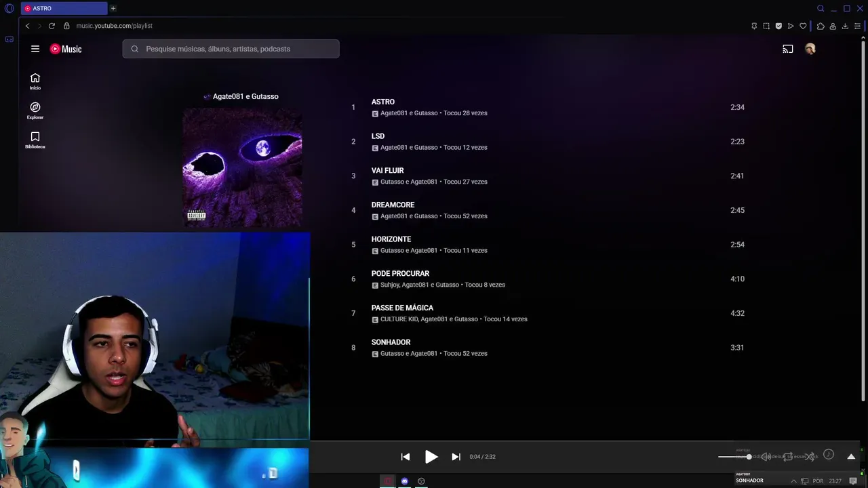This screenshot has height=488, width=868.
Task: Open the Discord taskbar icon
Action: (x=405, y=481)
